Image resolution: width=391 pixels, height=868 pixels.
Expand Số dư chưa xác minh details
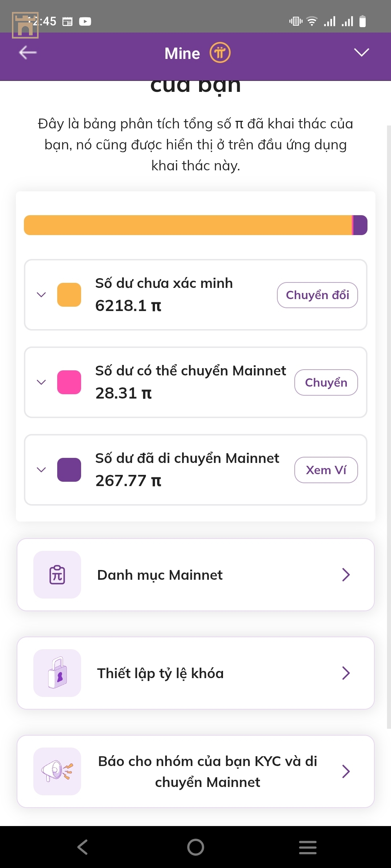coord(42,295)
